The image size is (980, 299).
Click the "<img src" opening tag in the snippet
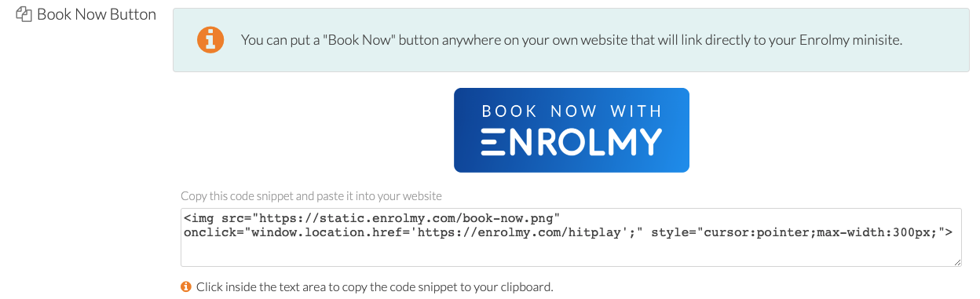pos(214,217)
